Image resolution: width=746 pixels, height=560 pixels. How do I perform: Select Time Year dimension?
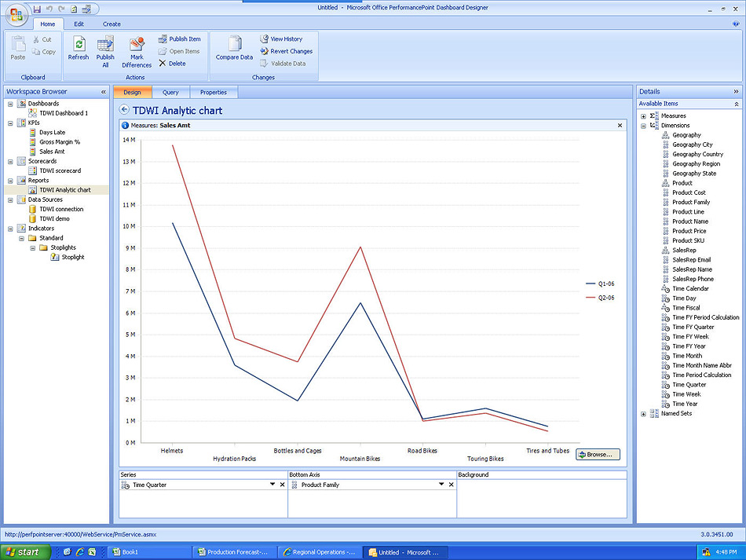tap(685, 404)
